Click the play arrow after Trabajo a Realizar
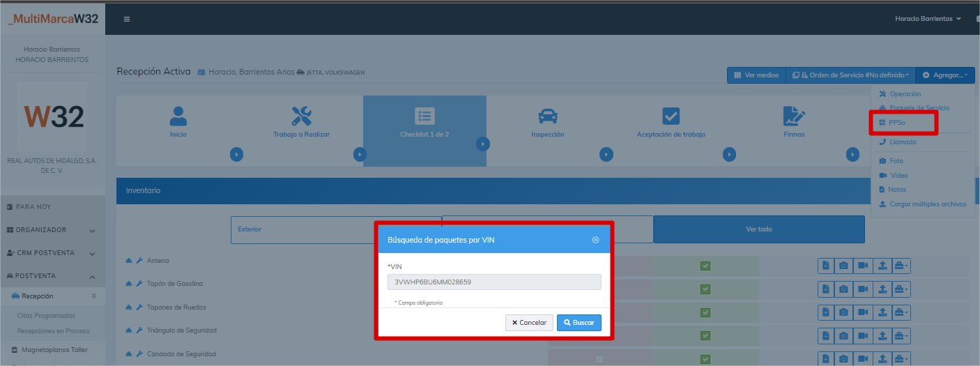 (360, 154)
